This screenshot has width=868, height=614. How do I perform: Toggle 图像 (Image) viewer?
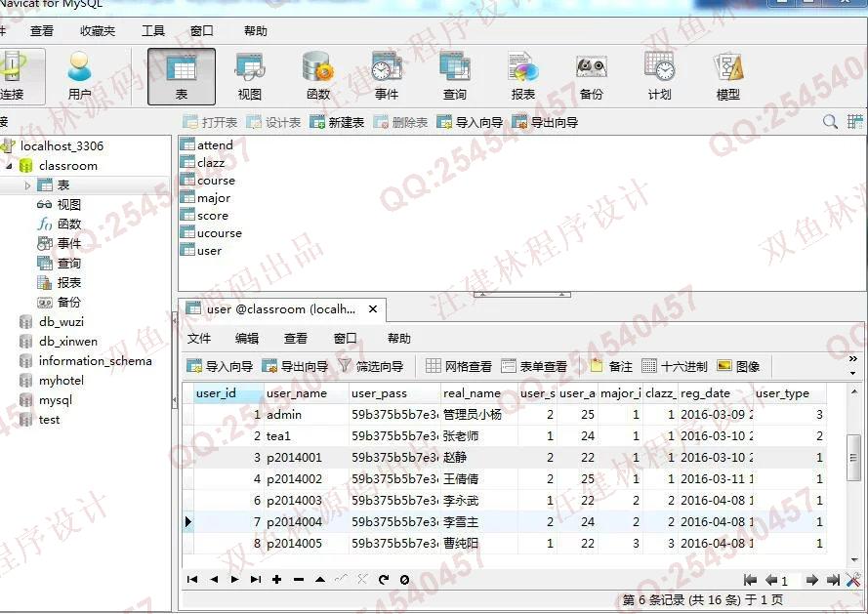coord(738,366)
